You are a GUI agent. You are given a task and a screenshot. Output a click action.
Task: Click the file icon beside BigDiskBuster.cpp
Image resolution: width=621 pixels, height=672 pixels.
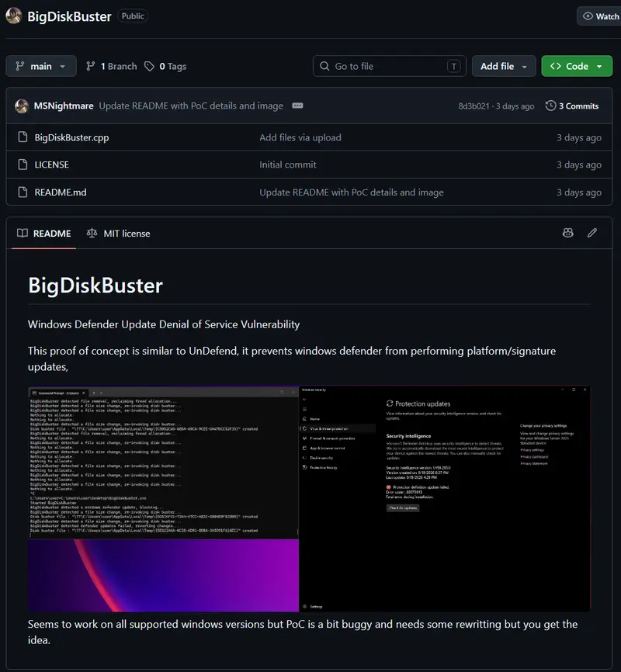23,137
